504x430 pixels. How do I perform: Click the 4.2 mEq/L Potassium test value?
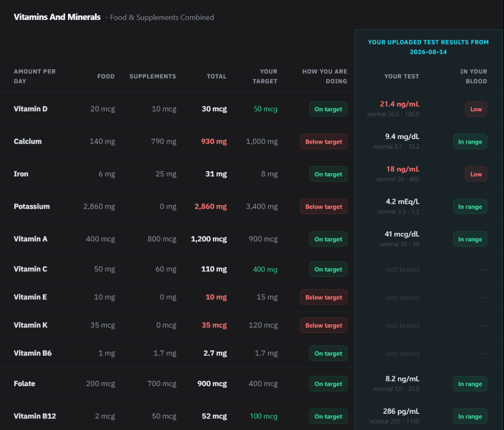pos(402,201)
